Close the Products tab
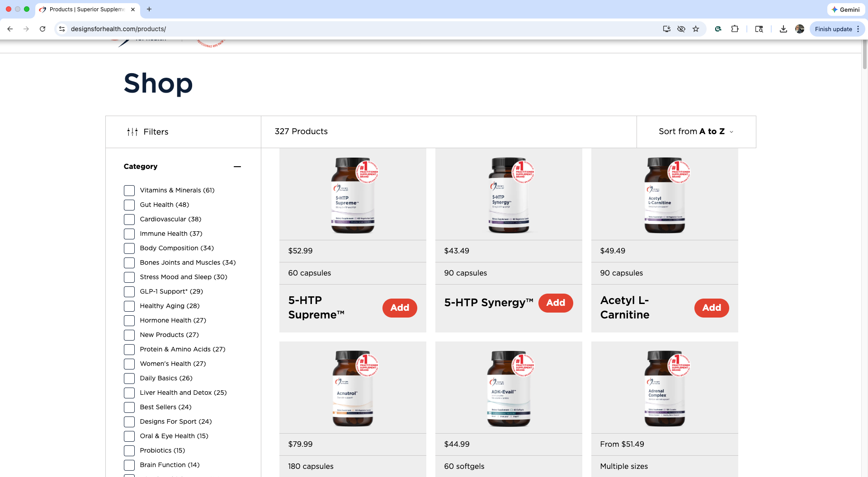The height and width of the screenshot is (477, 868). click(x=133, y=9)
